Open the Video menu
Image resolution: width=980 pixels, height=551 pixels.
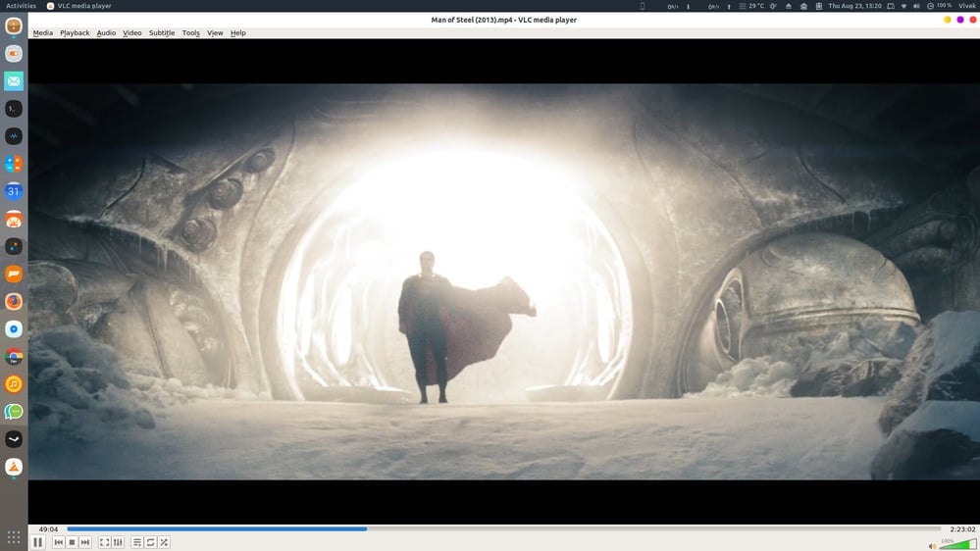click(x=131, y=33)
